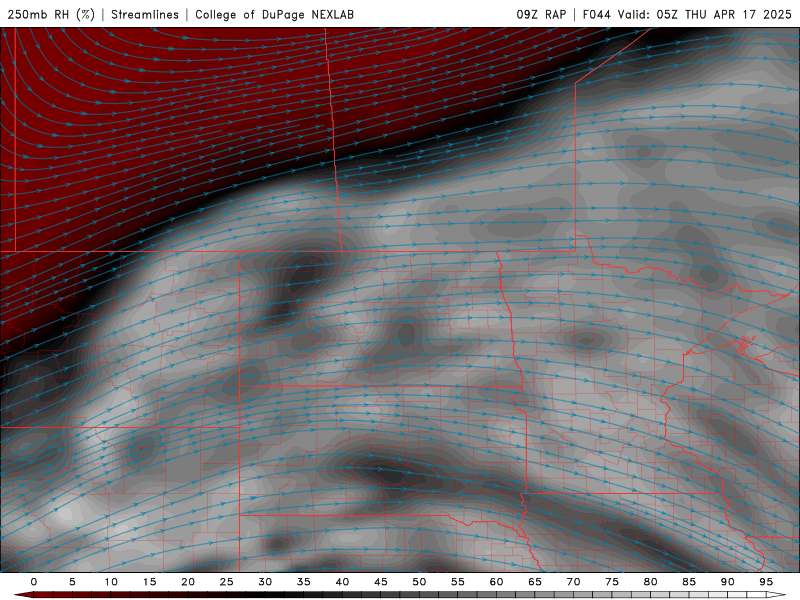Click the colorbar label "0"
Screen dimensions: 800x600
(34, 582)
